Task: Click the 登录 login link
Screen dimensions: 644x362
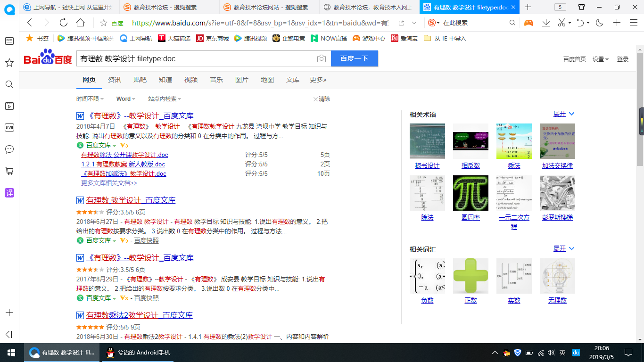Action: coord(623,59)
